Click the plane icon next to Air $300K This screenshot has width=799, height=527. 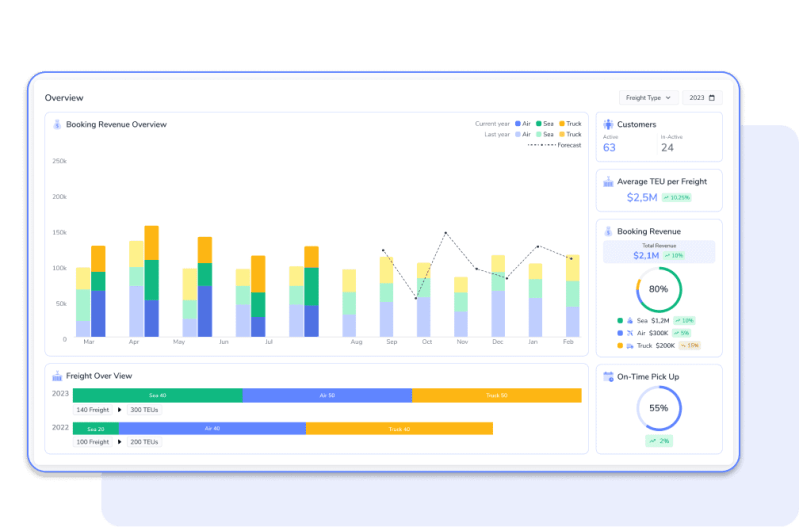(x=630, y=333)
